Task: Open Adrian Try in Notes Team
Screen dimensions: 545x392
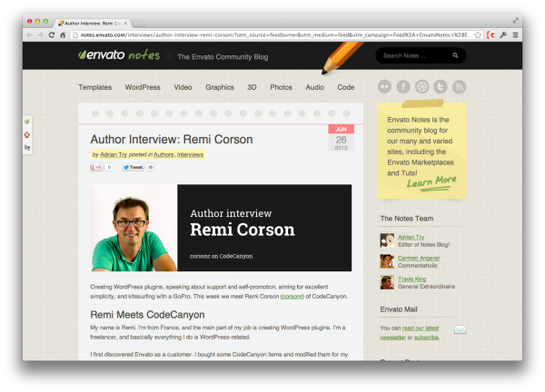Action: coord(411,237)
